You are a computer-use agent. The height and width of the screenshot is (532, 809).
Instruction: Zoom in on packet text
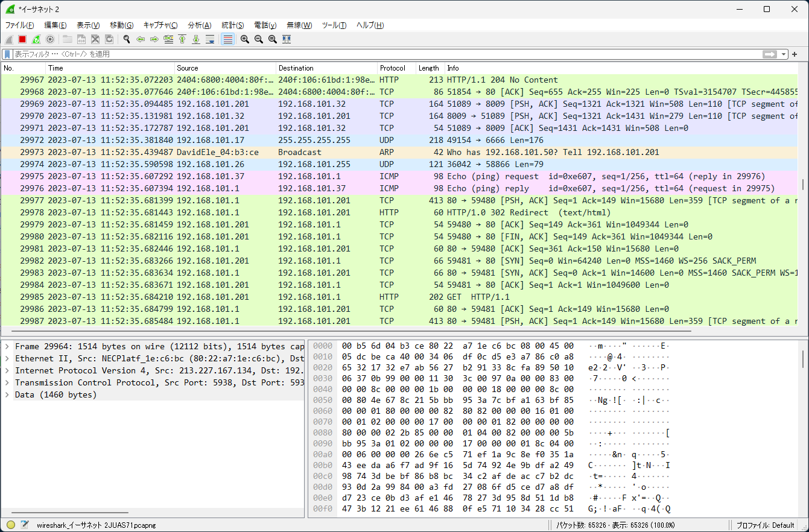click(x=245, y=39)
